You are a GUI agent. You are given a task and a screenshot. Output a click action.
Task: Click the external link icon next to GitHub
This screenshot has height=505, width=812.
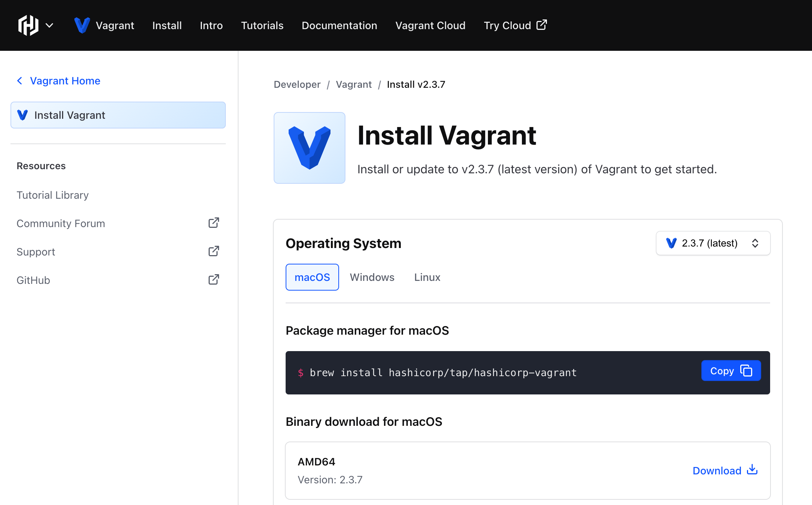[213, 280]
